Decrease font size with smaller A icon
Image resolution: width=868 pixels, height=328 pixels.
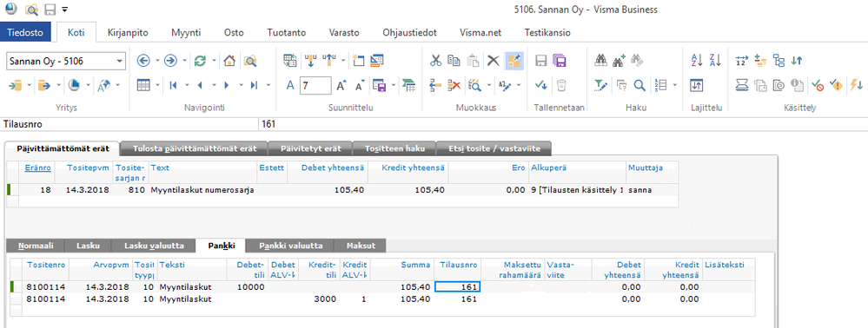click(x=360, y=85)
